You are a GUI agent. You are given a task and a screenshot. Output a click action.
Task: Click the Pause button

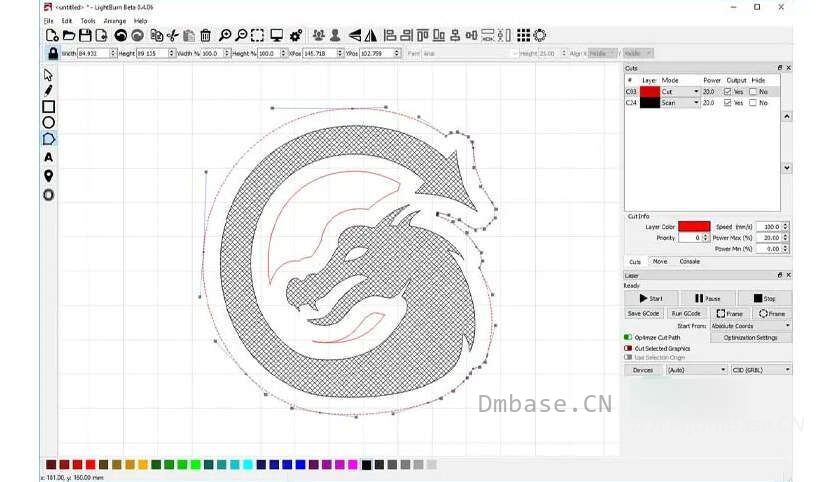click(x=708, y=298)
